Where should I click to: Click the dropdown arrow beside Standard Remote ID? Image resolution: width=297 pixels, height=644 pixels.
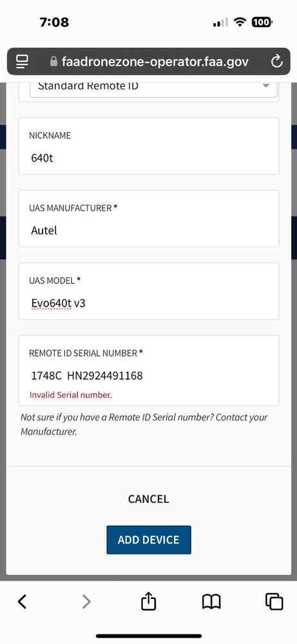(266, 86)
